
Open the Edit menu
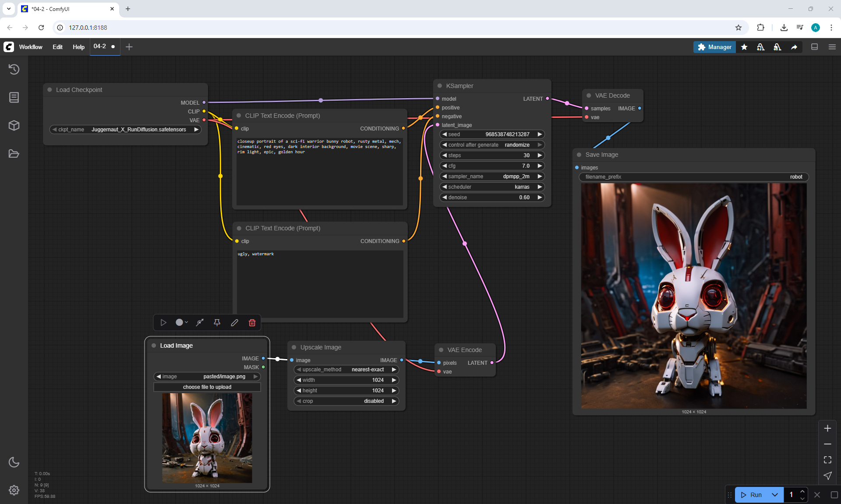click(x=57, y=47)
